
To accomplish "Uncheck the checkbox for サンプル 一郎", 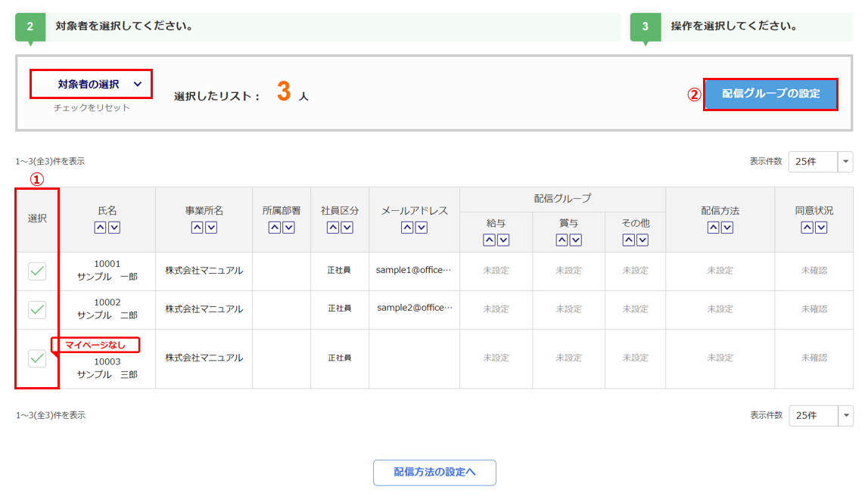I will tap(37, 271).
